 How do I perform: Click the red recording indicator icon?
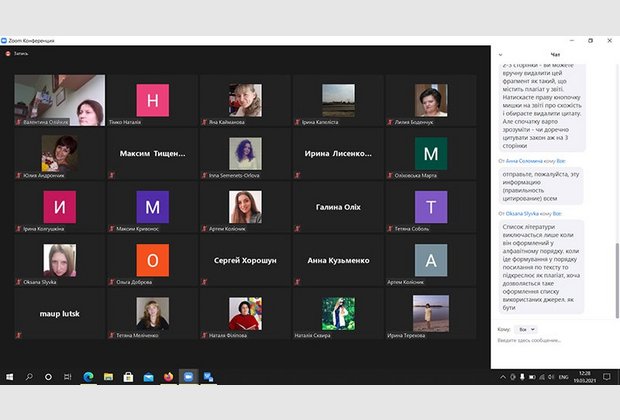pyautogui.click(x=8, y=53)
